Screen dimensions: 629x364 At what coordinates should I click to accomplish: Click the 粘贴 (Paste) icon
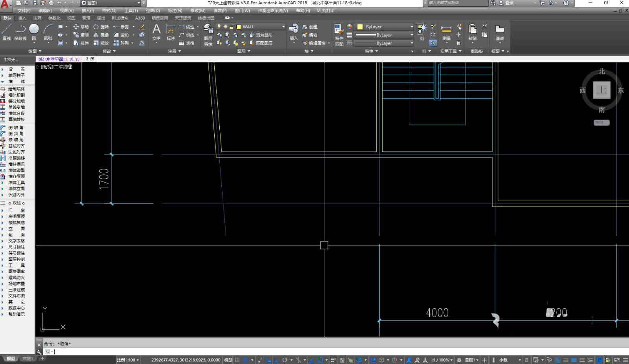click(472, 33)
